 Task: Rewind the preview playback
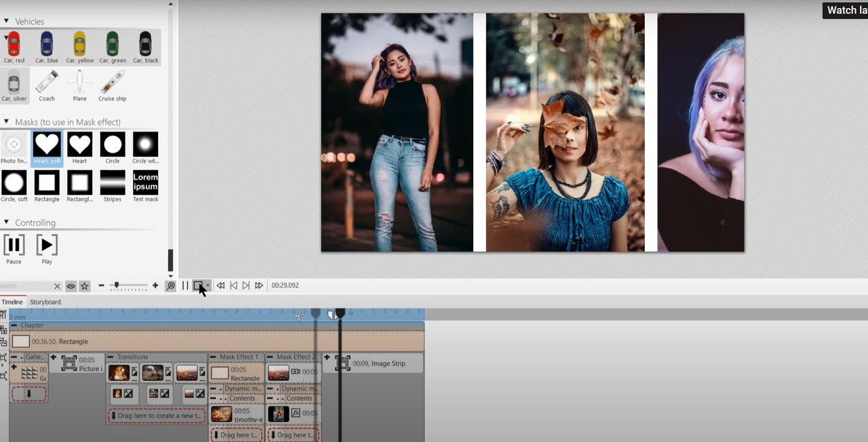[x=220, y=286]
